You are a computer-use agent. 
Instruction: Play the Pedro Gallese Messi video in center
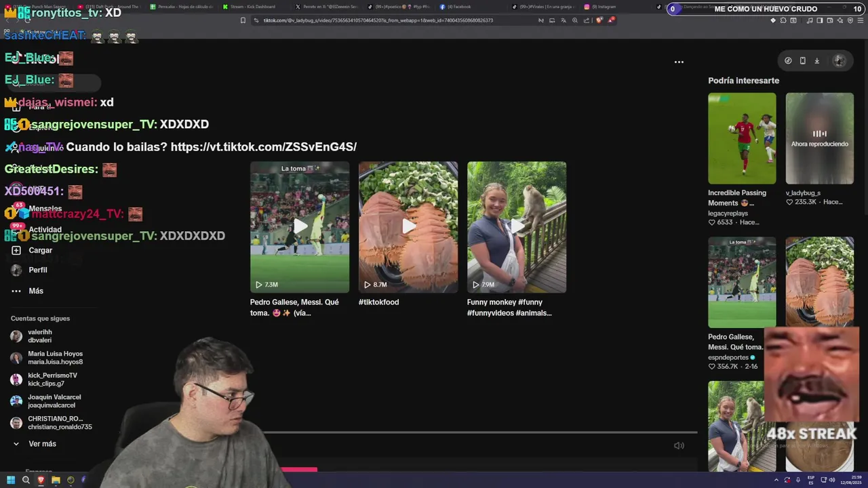(x=300, y=227)
